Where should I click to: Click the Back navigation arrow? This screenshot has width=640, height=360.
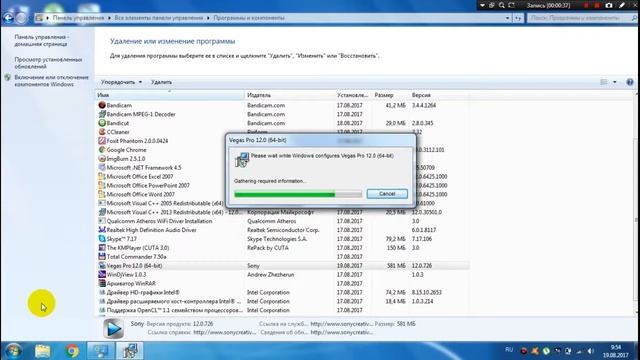point(8,18)
